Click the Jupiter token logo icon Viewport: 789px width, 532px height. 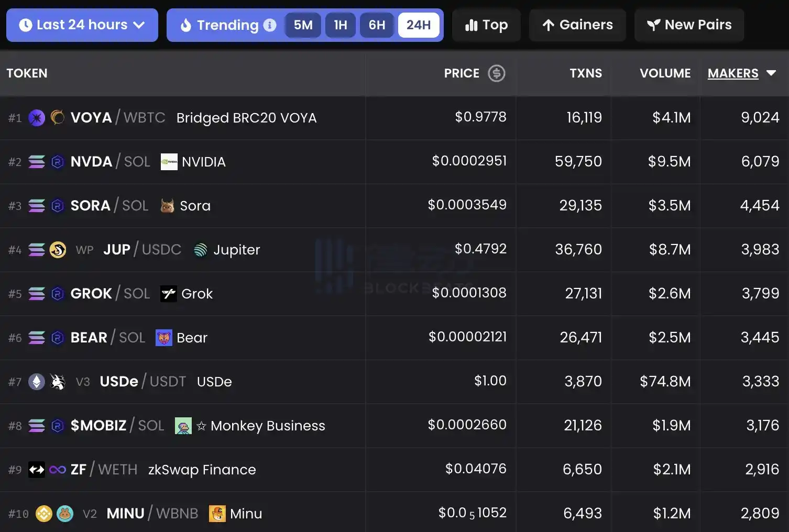tap(201, 250)
